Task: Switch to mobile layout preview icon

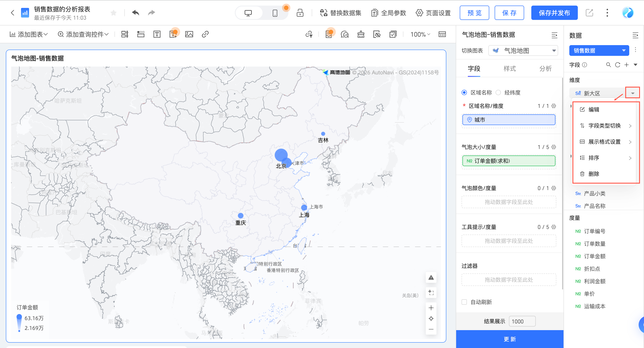Action: [x=275, y=13]
